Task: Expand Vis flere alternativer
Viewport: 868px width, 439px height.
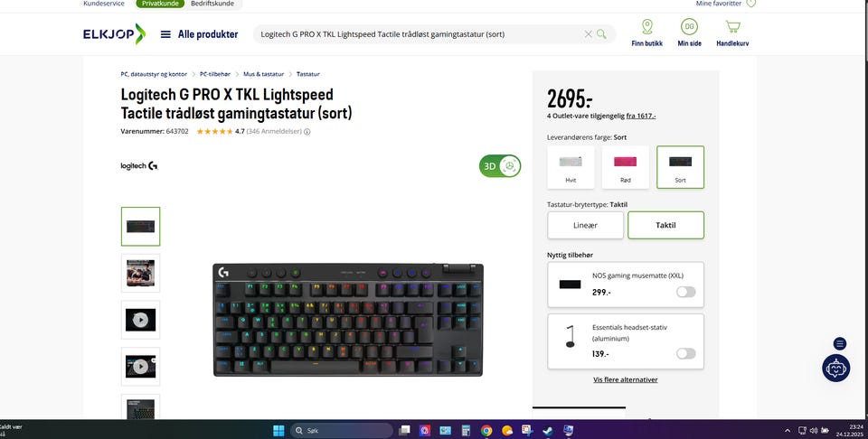Action: point(626,380)
